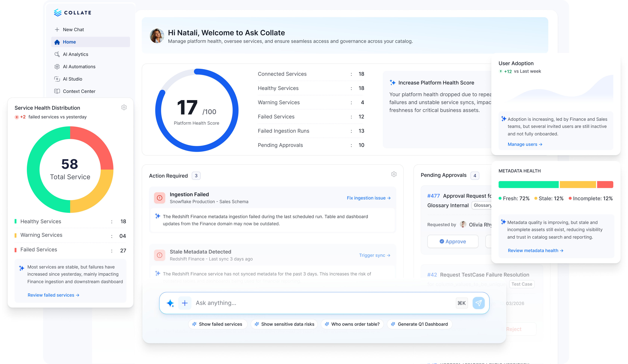Click the Home house icon

tap(57, 42)
